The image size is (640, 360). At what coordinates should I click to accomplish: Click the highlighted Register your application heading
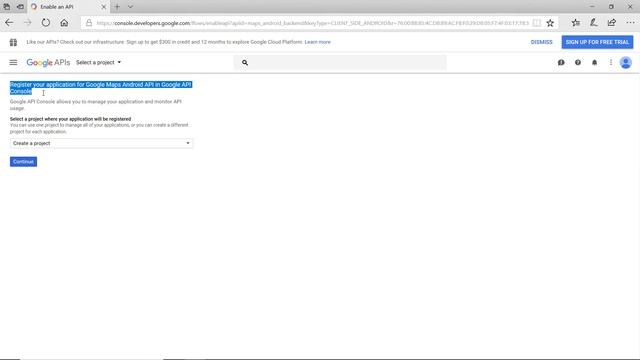[101, 88]
